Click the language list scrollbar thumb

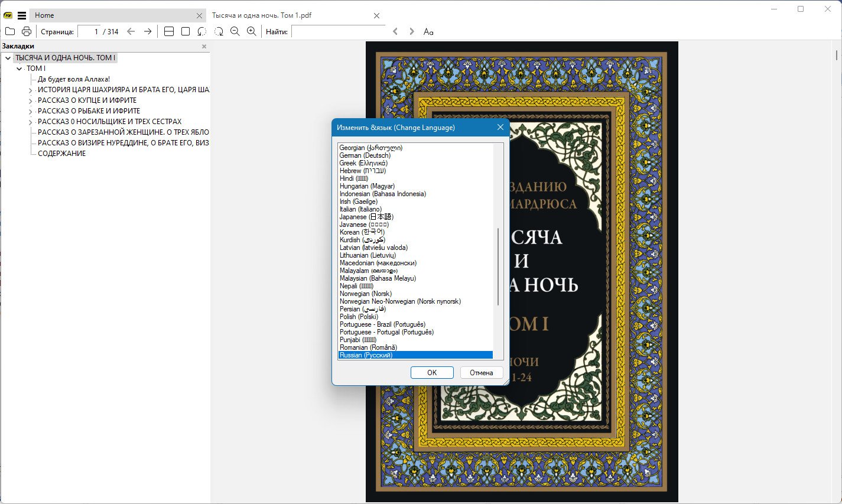tap(498, 266)
